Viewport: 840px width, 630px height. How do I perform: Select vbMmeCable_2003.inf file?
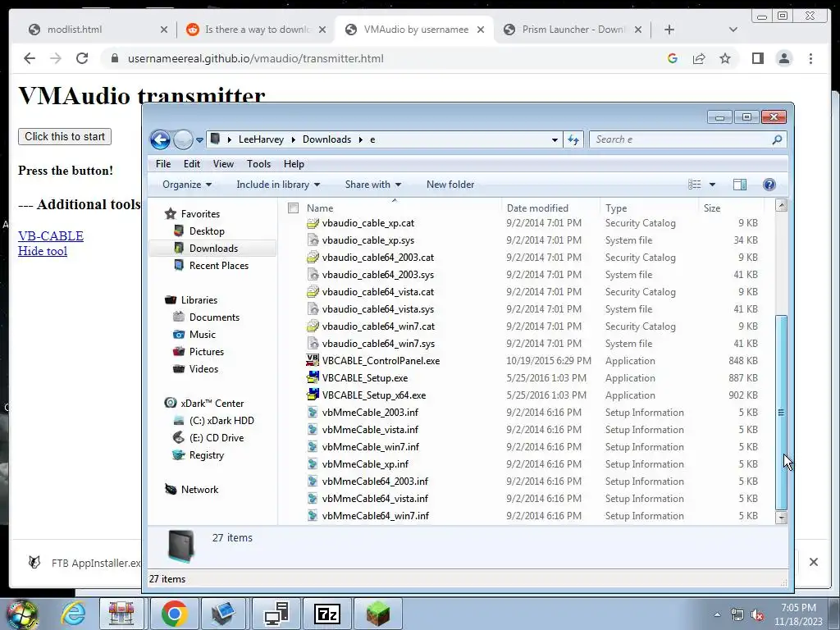[370, 413]
